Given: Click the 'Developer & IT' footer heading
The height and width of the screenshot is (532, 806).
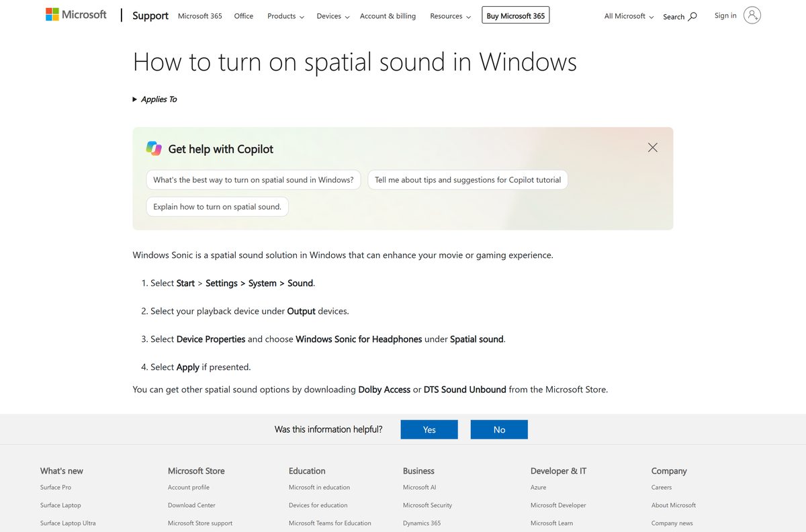Looking at the screenshot, I should tap(558, 471).
